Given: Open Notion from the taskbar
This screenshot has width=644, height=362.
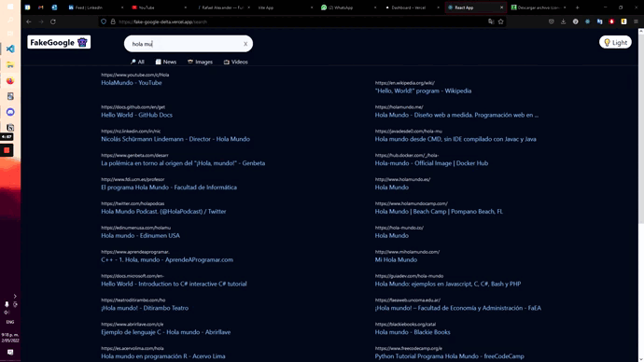Looking at the screenshot, I should coord(10,128).
